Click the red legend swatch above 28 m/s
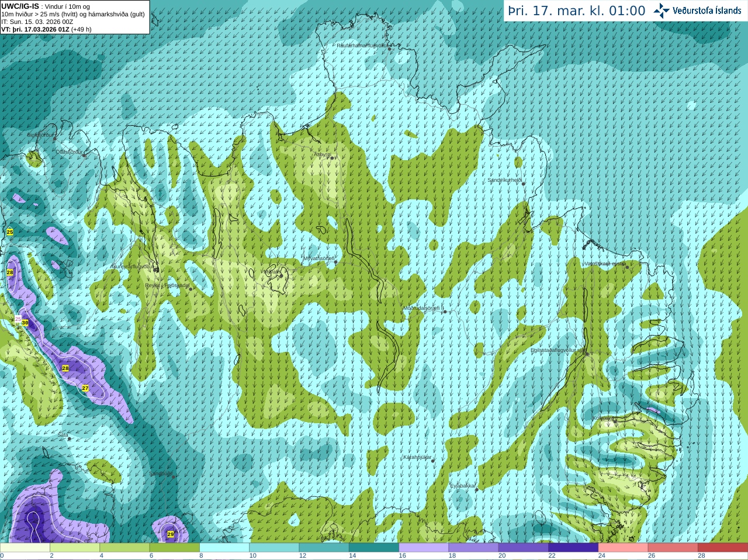 click(723, 548)
